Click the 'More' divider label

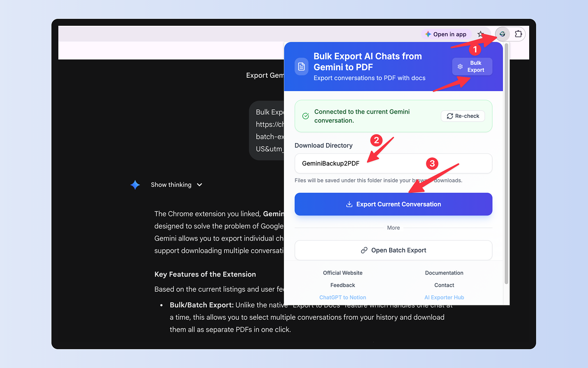(x=393, y=228)
